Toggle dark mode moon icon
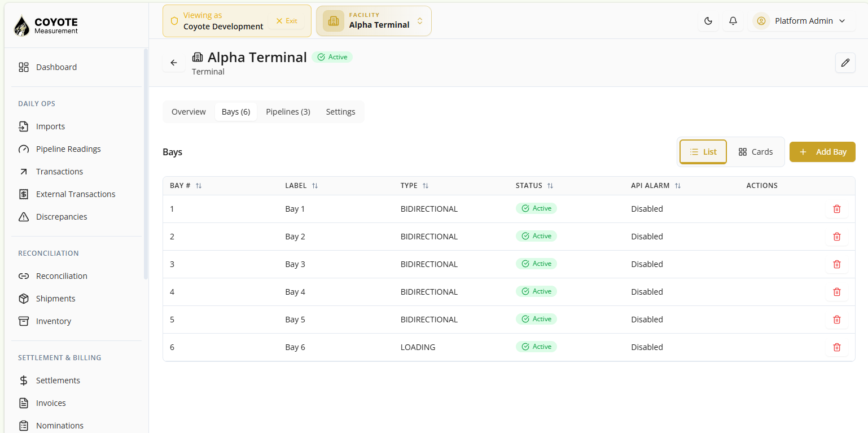Screen dimensions: 868x433 (708, 21)
